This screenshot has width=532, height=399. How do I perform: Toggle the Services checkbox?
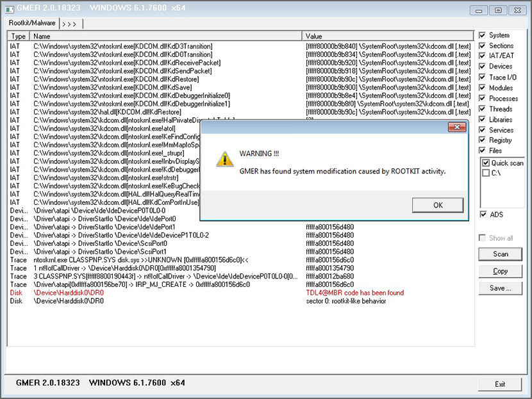482,130
